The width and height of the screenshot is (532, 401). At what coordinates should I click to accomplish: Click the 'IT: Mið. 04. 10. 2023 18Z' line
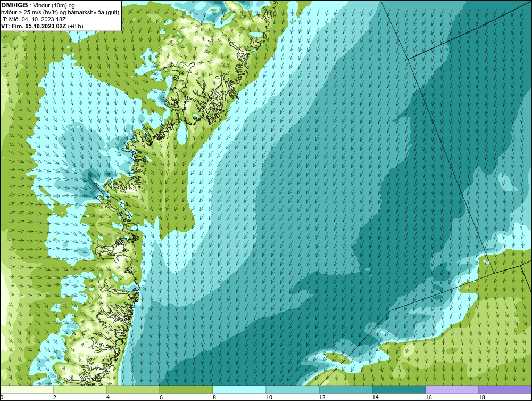point(33,19)
